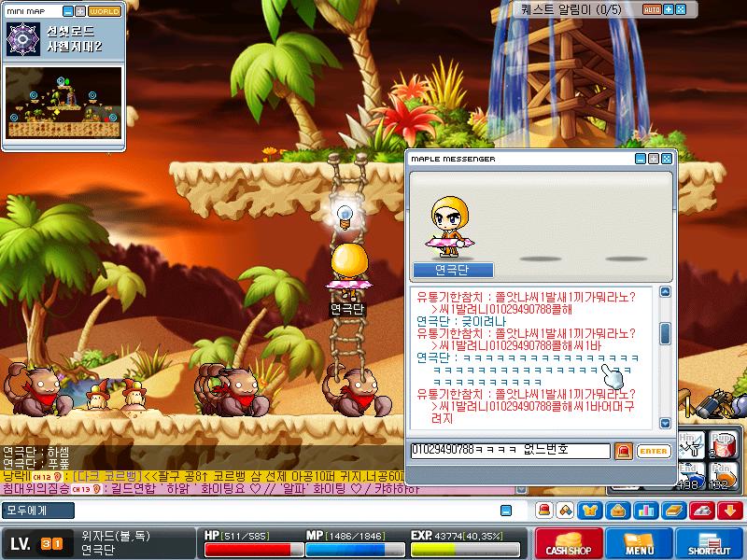Click 연극단 name tab in messenger
Screen dimensions: 747x560
click(453, 270)
